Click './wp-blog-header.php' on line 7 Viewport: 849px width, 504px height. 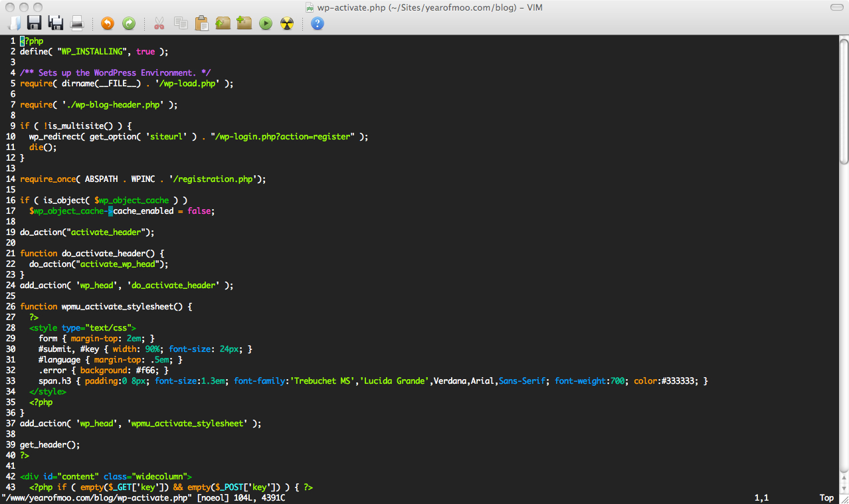coord(112,104)
